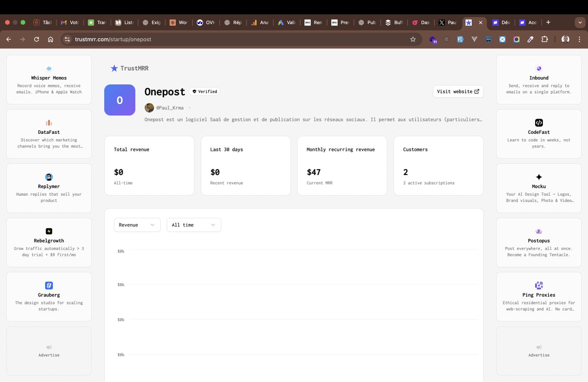The height and width of the screenshot is (382, 588).
Task: Click the right Advertise placeholder
Action: 539,351
